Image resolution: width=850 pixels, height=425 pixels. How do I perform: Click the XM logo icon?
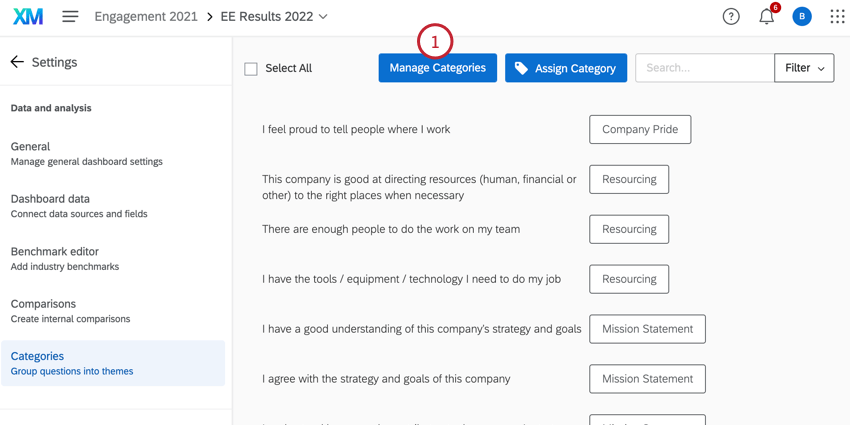(28, 17)
